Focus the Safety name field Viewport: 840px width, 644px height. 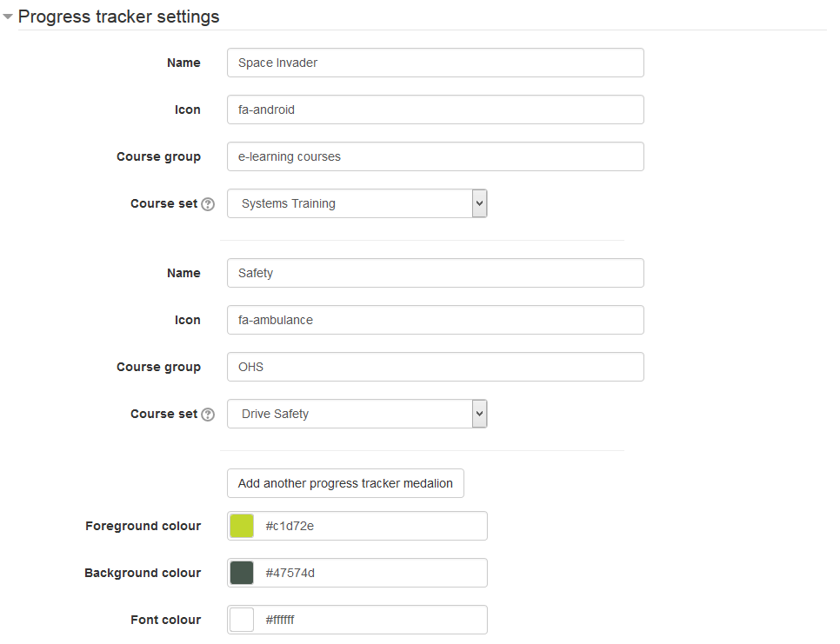click(435, 273)
